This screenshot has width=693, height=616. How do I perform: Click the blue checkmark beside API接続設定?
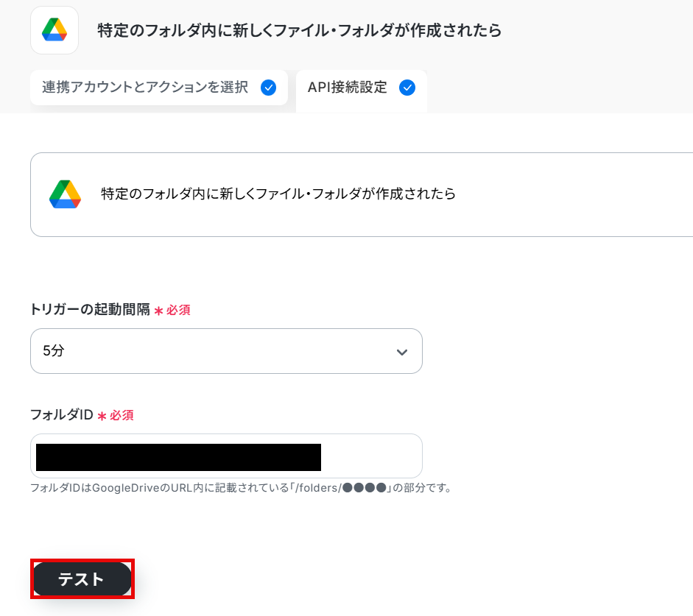point(407,88)
